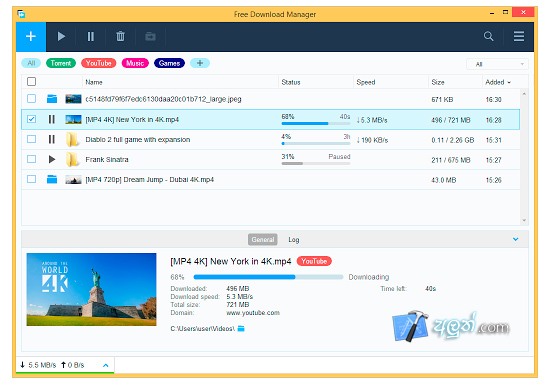The height and width of the screenshot is (384, 546).
Task: Select Dream Jump - Dubai 4K.mp4 name
Action: pyautogui.click(x=150, y=180)
